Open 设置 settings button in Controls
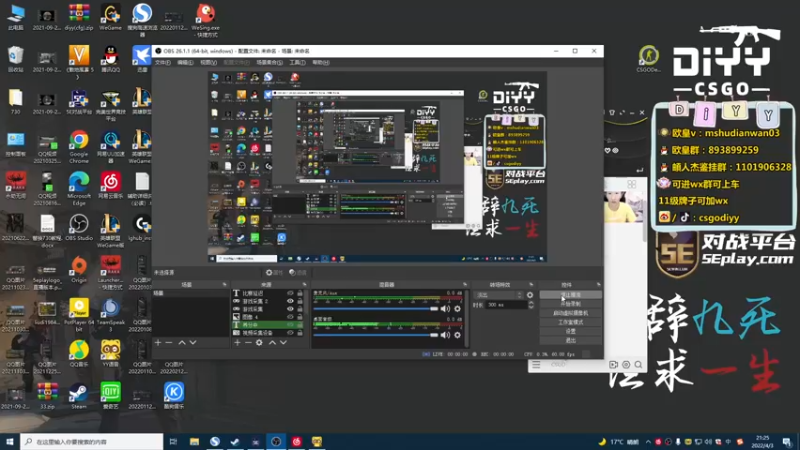This screenshot has width=800, height=450. pos(570,331)
